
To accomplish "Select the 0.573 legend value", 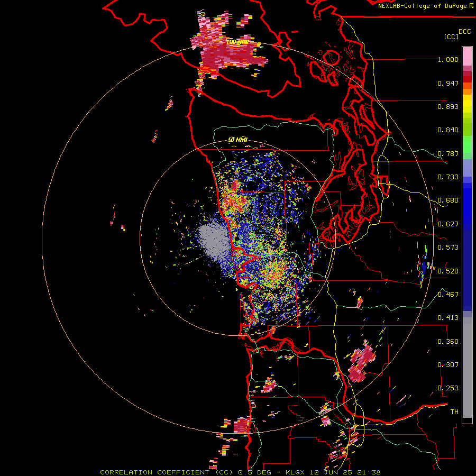I will click(x=448, y=248).
